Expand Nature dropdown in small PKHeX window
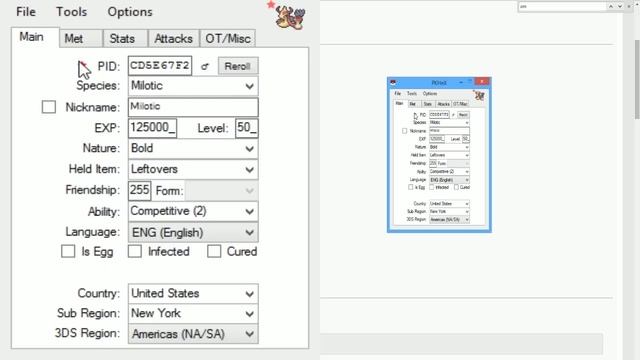Image resolution: width=640 pixels, height=360 pixels. point(449,147)
